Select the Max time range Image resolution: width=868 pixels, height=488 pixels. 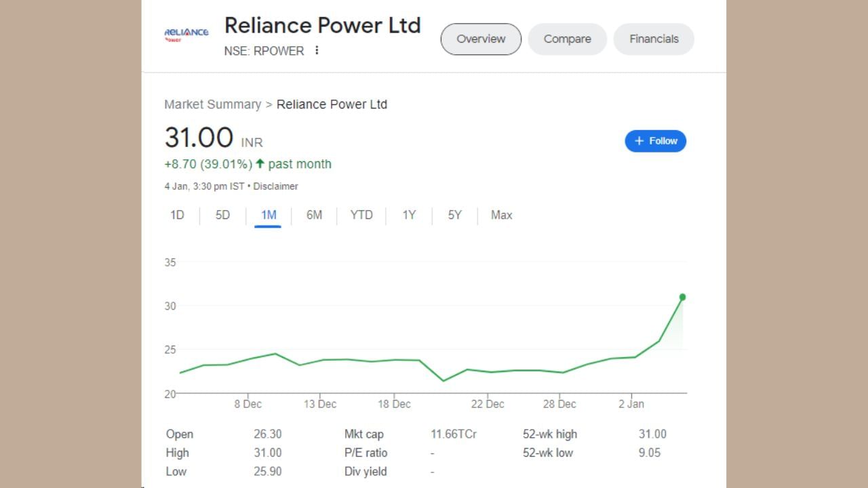click(501, 216)
